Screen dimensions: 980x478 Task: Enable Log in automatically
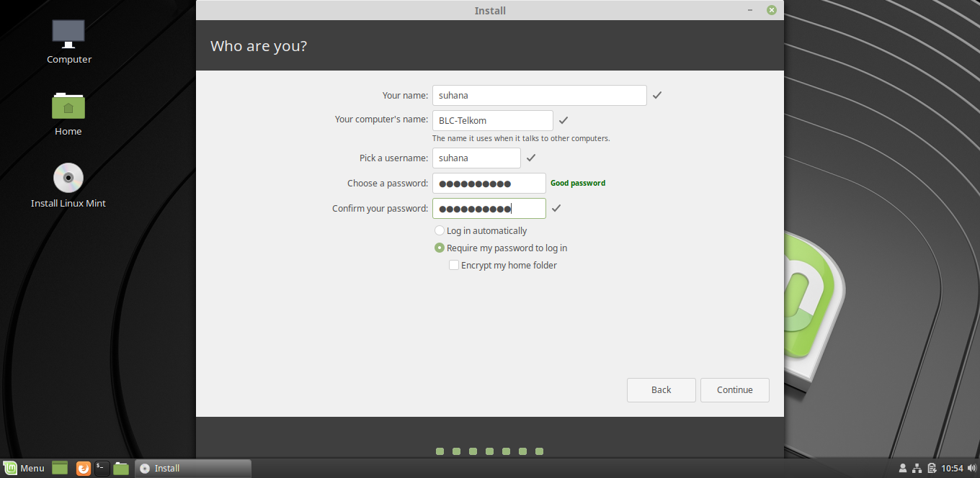tap(440, 230)
